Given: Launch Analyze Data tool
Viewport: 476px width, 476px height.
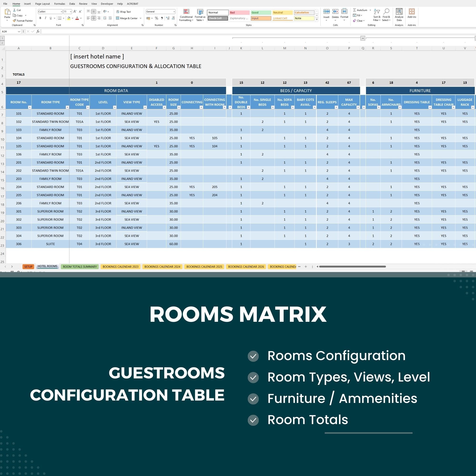Looking at the screenshot, I should pos(399,14).
